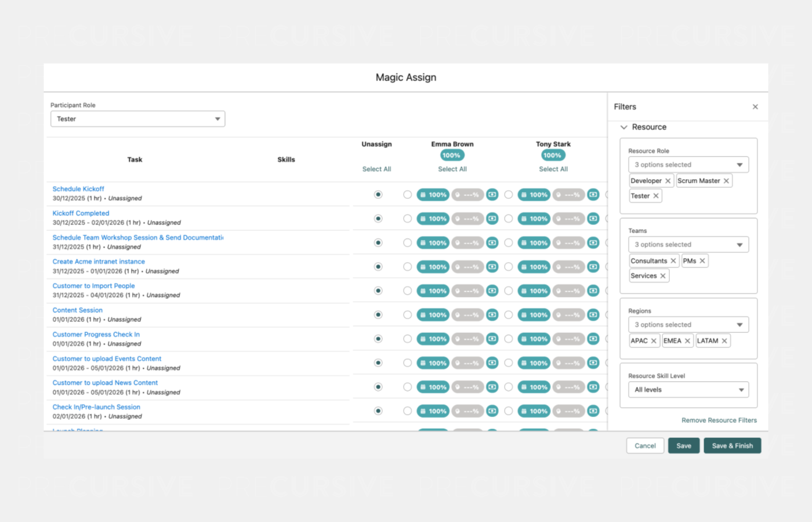Remove the Scrum Master filter chip
The image size is (812, 522).
tap(726, 181)
